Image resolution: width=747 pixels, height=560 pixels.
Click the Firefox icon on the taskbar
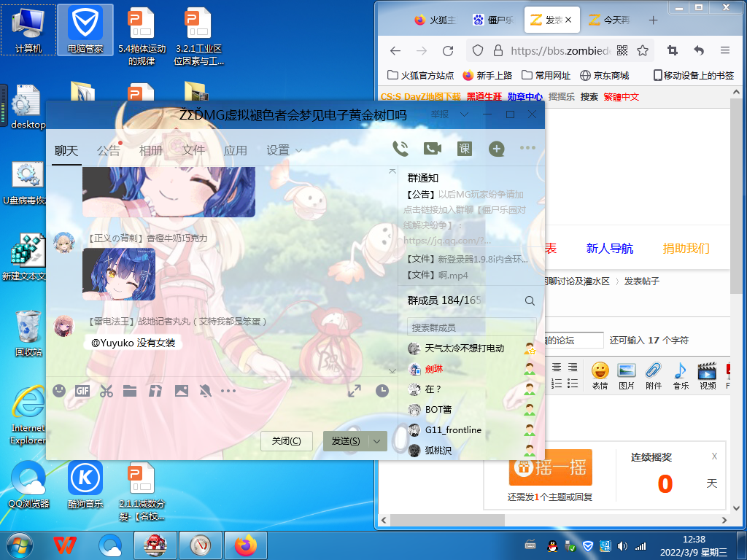pos(245,545)
